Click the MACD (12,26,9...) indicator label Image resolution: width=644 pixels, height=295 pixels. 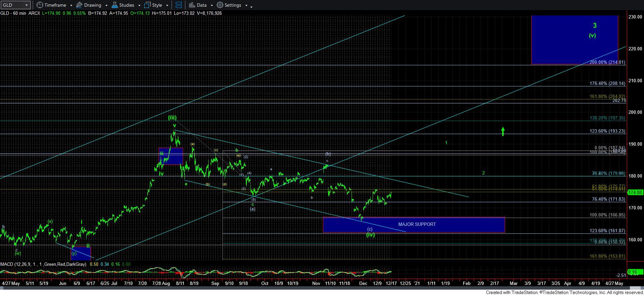[43, 264]
